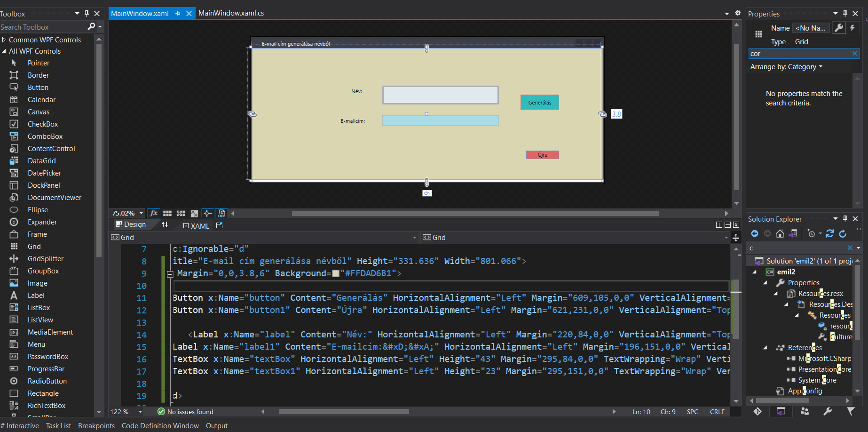Viewport: 868px width, 432px height.
Task: Click the Back arrow in Solution Explorer
Action: click(x=755, y=233)
